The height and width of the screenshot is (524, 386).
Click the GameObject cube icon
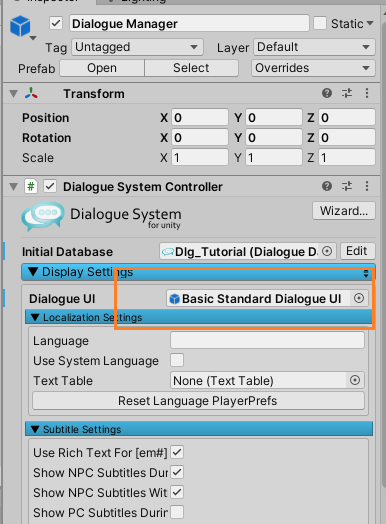pos(20,26)
